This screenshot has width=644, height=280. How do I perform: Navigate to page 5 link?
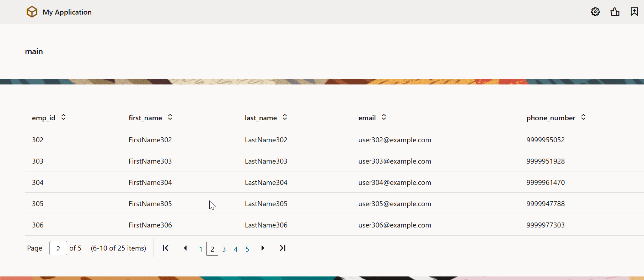247,249
